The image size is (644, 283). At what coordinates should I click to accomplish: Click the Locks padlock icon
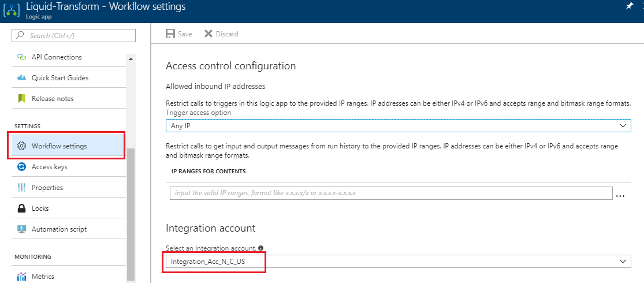click(x=22, y=208)
